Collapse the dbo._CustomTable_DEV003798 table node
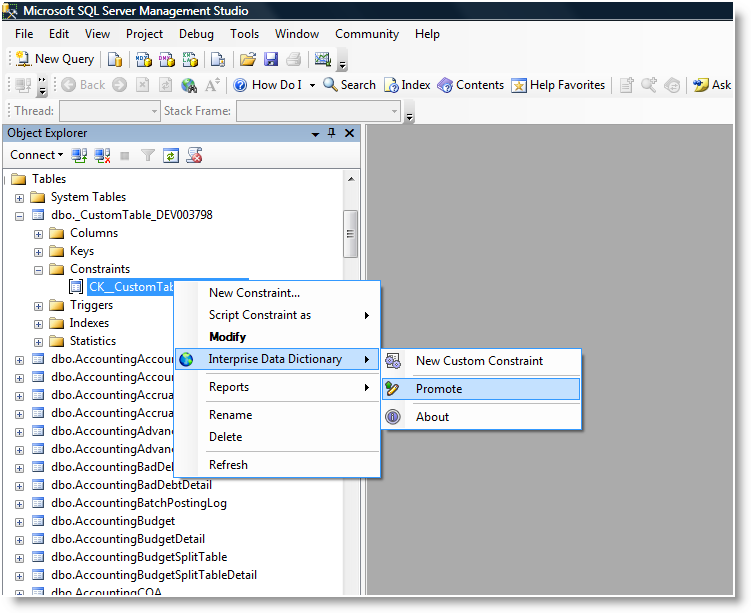 (x=20, y=215)
